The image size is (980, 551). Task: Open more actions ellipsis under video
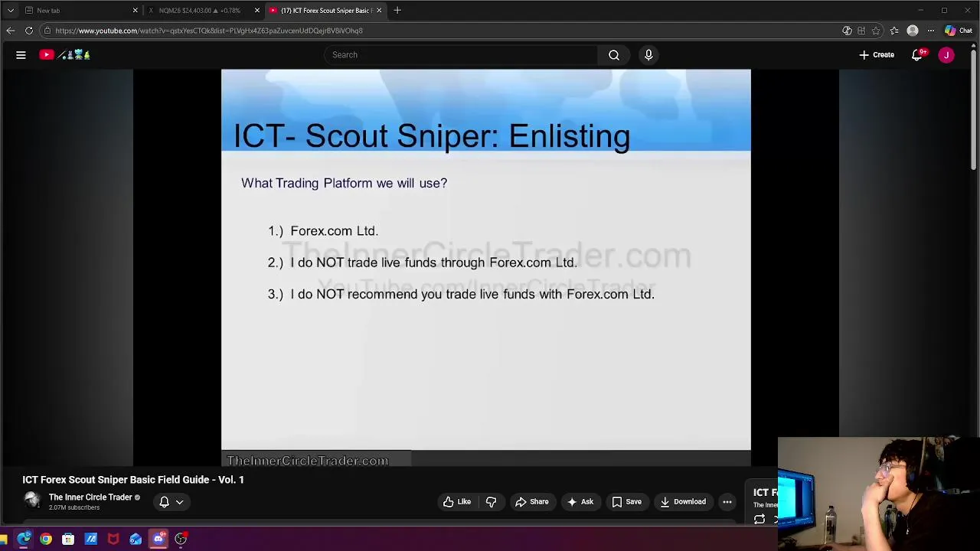click(x=727, y=502)
